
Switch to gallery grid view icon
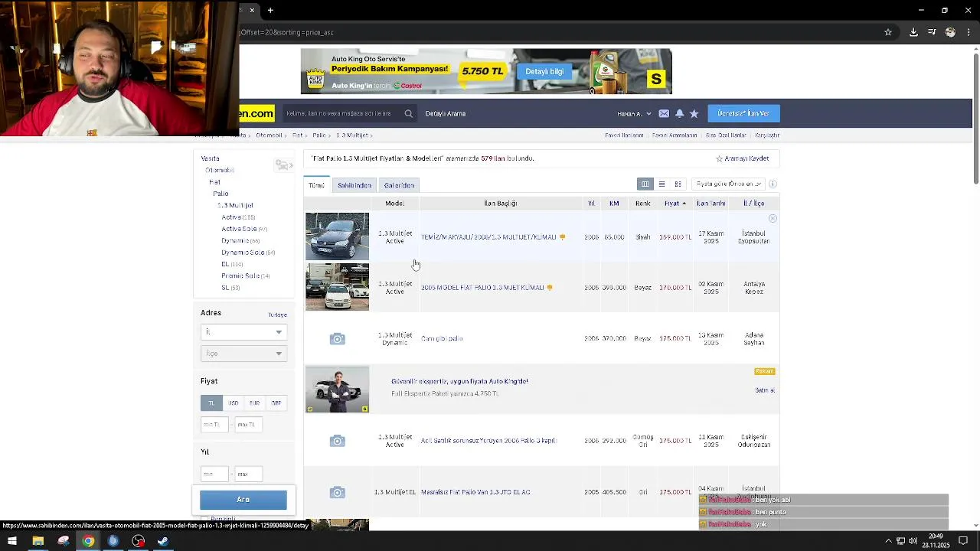click(678, 184)
